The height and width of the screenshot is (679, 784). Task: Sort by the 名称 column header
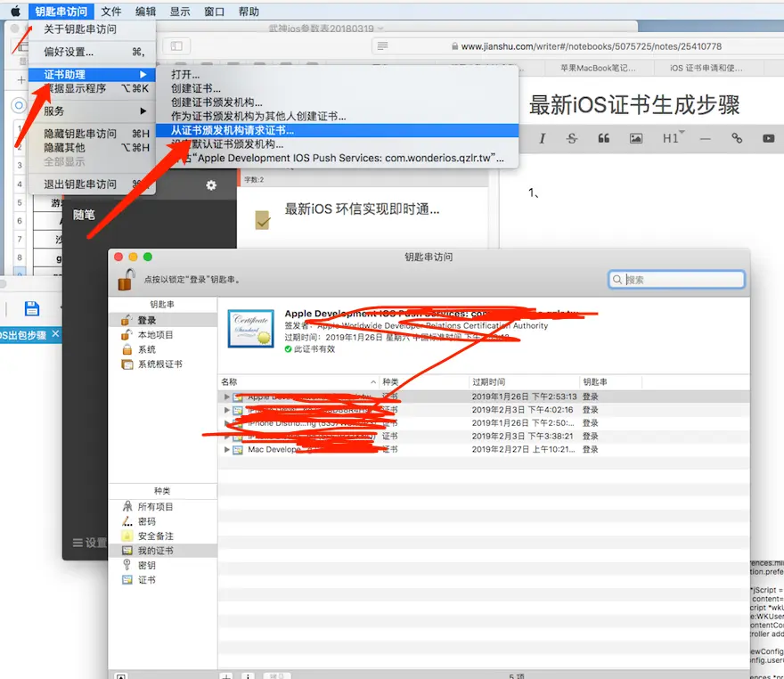pos(298,382)
